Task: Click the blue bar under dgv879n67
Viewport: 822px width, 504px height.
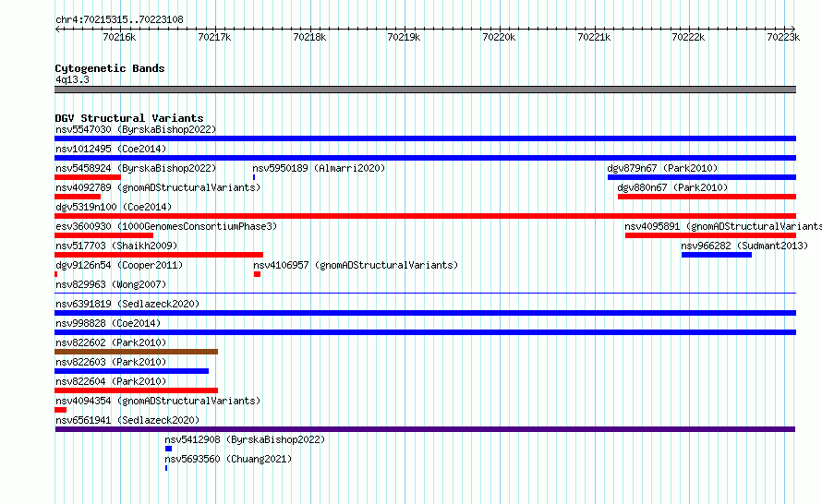Action: coord(702,177)
